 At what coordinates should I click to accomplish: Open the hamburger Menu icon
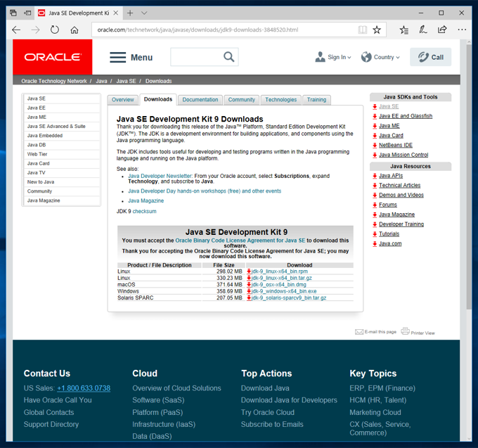tap(117, 58)
